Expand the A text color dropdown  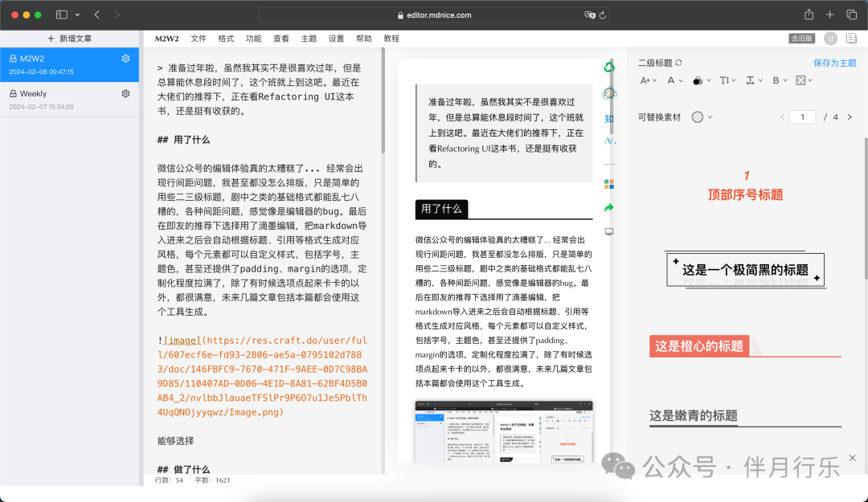(675, 80)
